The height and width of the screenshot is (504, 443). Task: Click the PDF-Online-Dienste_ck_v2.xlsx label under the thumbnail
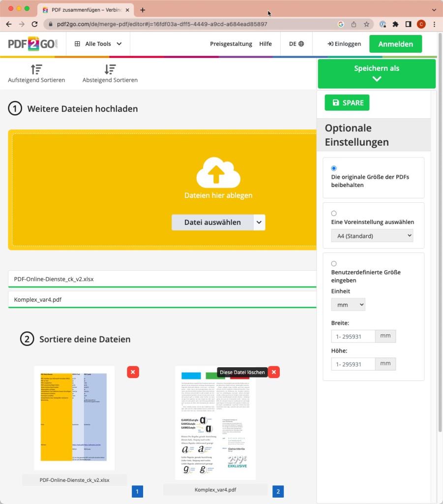pyautogui.click(x=74, y=480)
